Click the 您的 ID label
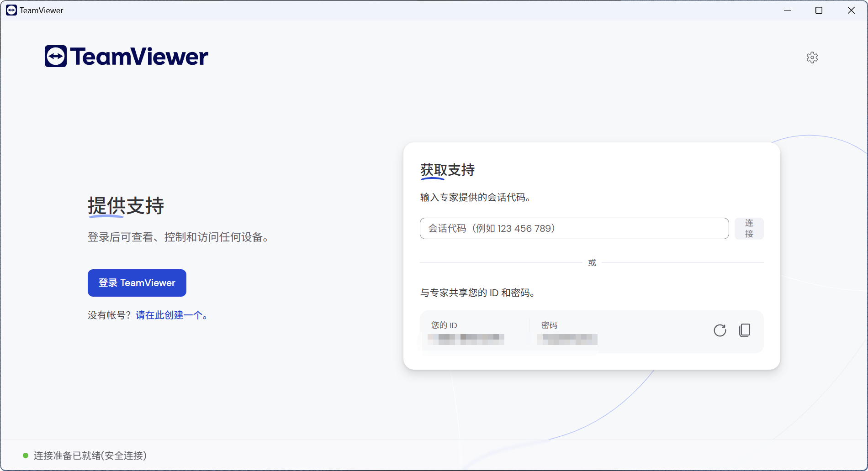 444,325
